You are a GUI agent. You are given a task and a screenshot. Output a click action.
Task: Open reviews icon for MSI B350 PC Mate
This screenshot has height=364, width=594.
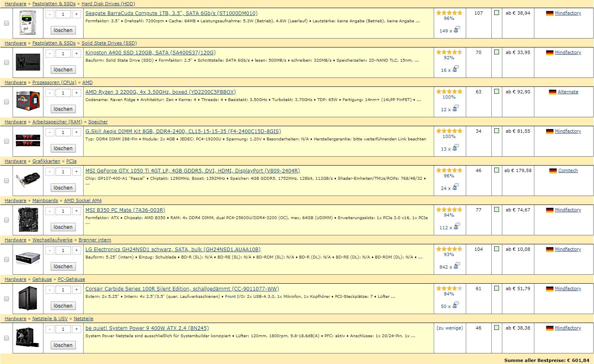(x=456, y=226)
